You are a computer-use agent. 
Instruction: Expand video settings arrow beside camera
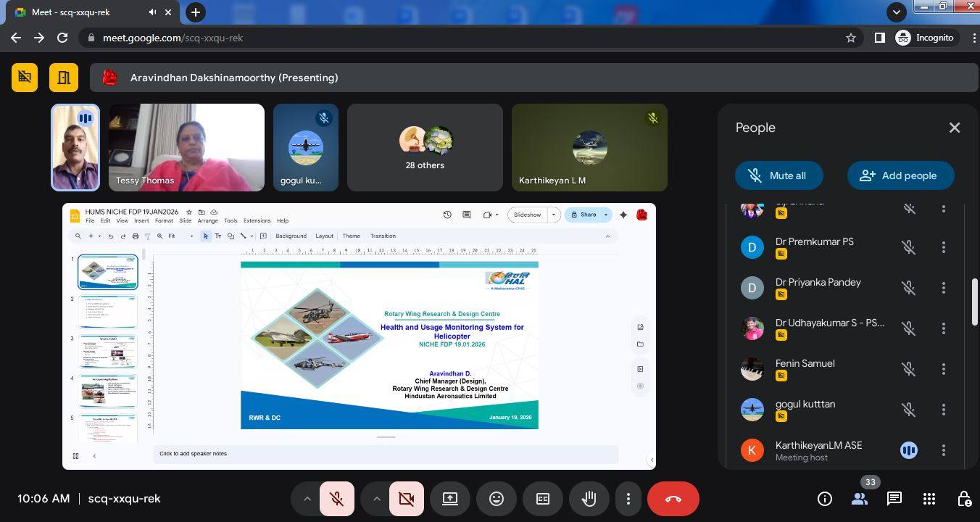376,499
